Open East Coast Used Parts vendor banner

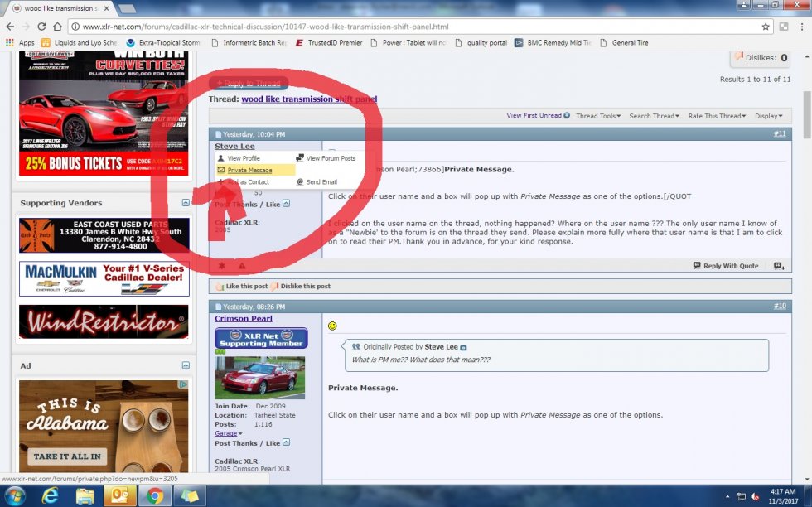pos(104,235)
